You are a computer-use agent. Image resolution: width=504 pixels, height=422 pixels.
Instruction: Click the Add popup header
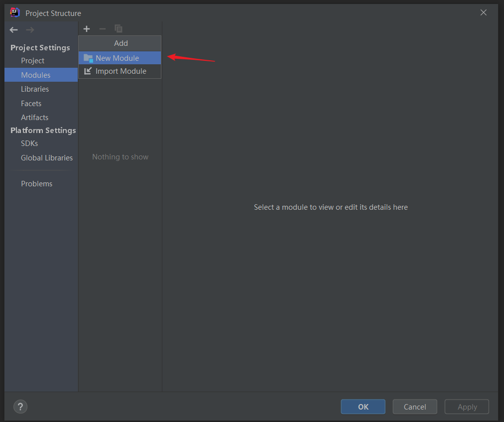pos(120,43)
